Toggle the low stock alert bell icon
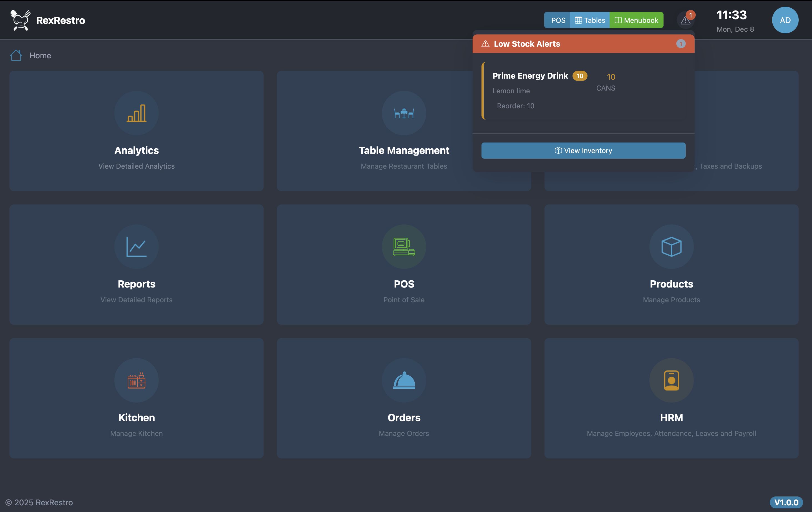Screen dimensions: 812x512 tap(685, 20)
